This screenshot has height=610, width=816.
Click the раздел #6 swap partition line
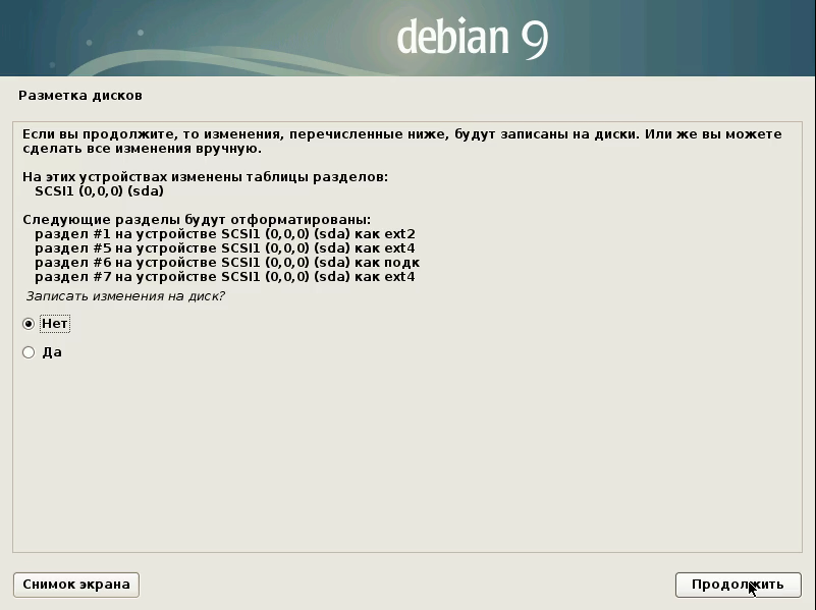[224, 262]
